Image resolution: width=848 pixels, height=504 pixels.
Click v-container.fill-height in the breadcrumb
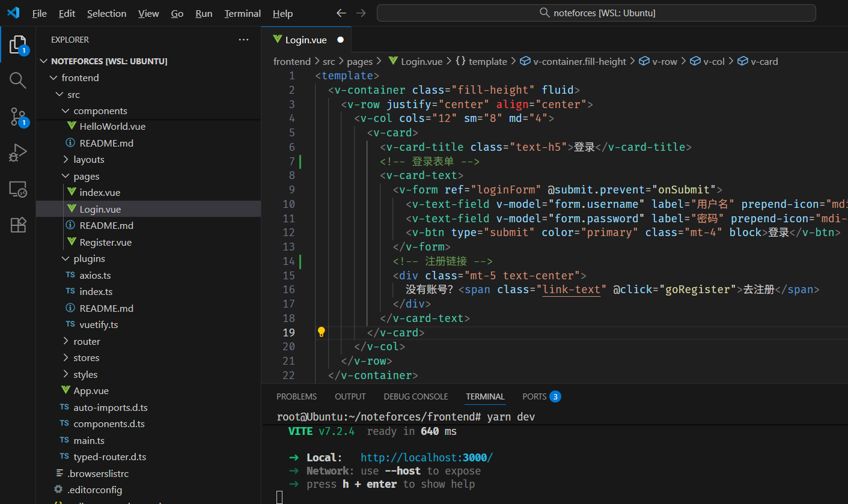point(579,61)
